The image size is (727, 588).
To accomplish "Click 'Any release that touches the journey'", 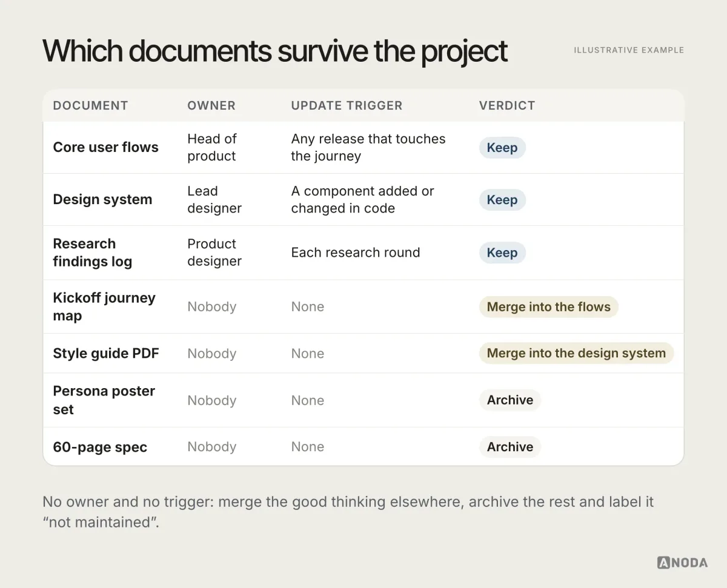I will [x=368, y=147].
